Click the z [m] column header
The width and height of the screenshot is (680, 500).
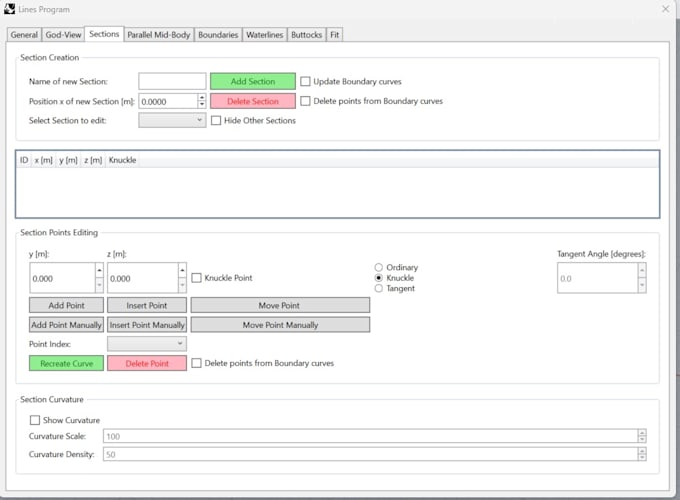coord(93,160)
